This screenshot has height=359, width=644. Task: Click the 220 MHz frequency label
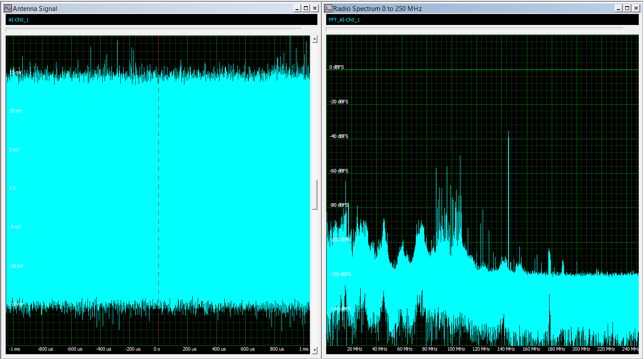[x=606, y=349]
